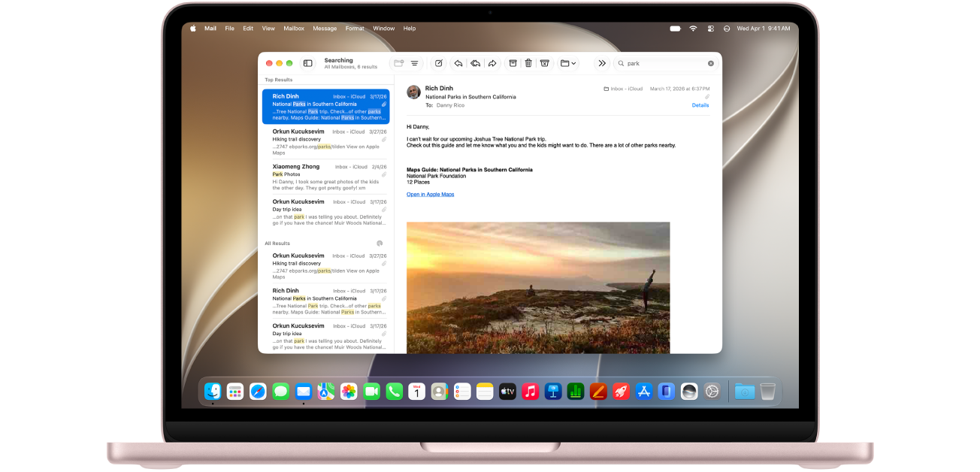The width and height of the screenshot is (980, 472).
Task: Click the date and time in the menu bar
Action: pyautogui.click(x=764, y=29)
